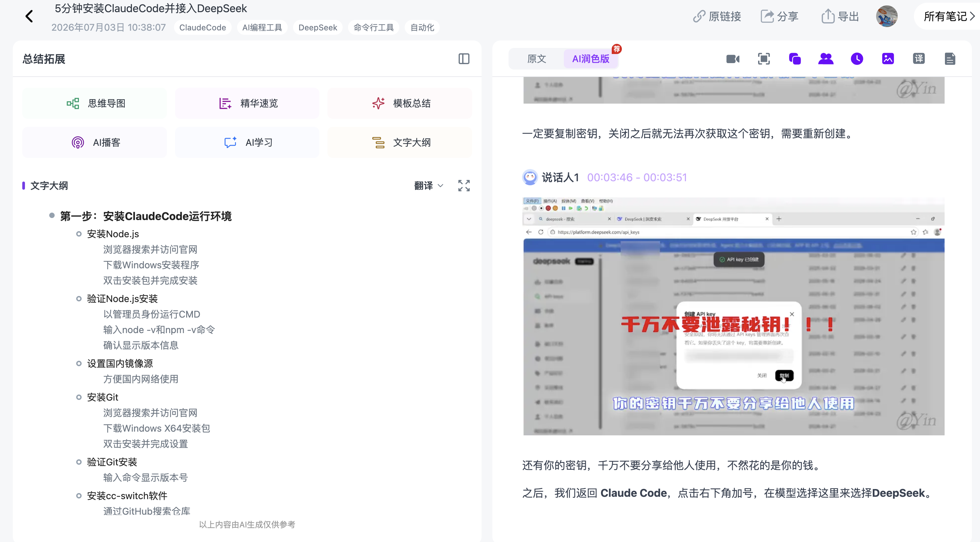Select outline item 设置国内镜像源

click(x=120, y=363)
